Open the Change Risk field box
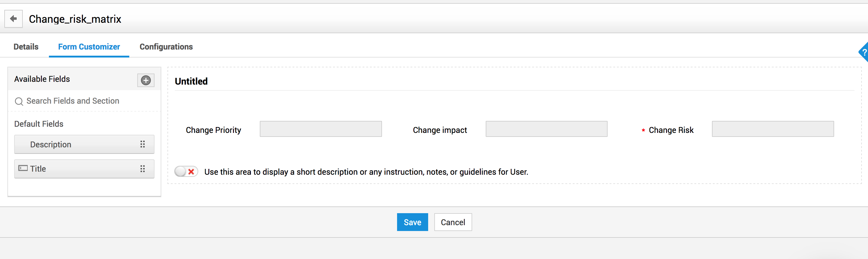868x259 pixels. (x=773, y=129)
